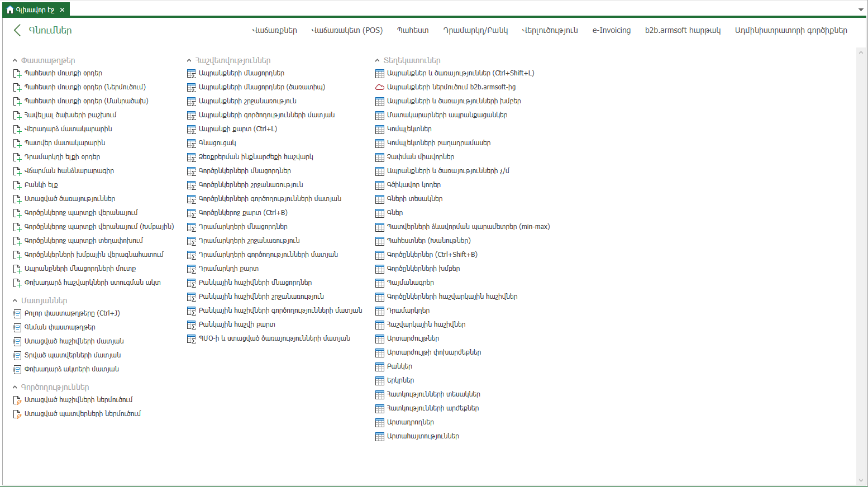Open Գործընկերների մնացորդներ report

245,171
